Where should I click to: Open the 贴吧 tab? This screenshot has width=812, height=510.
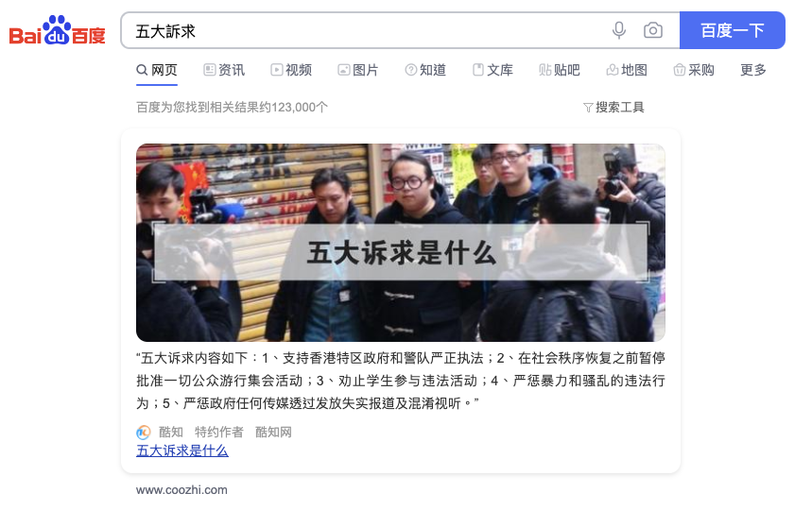tap(560, 70)
